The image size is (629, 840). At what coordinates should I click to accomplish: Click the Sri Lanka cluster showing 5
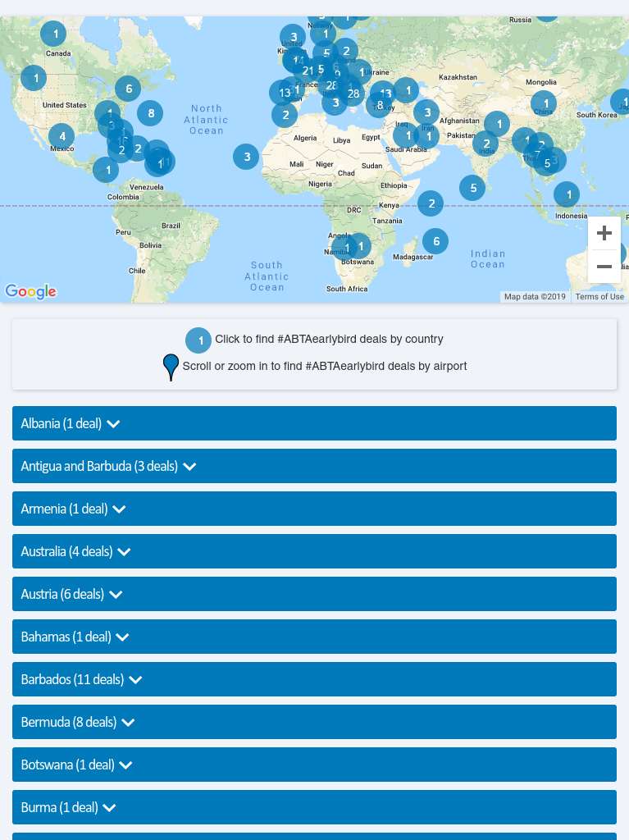click(472, 188)
